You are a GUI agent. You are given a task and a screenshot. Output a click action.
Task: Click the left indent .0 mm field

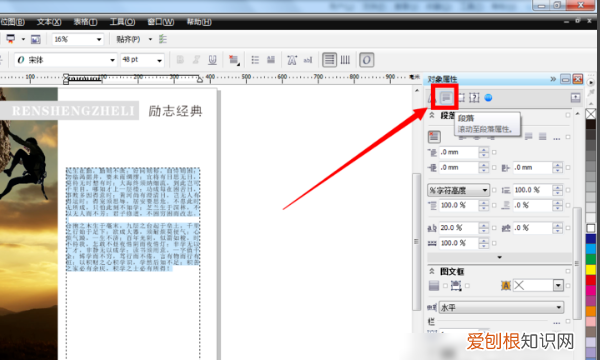[x=458, y=168]
